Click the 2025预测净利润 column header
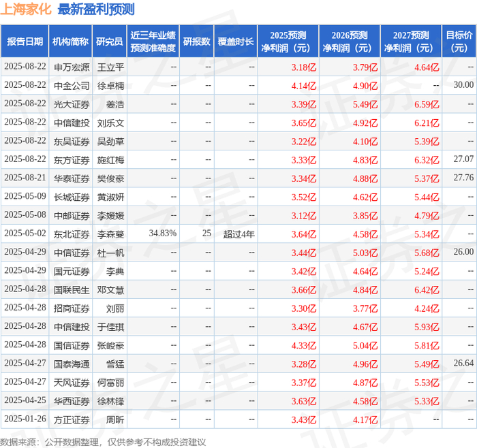 [x=288, y=42]
